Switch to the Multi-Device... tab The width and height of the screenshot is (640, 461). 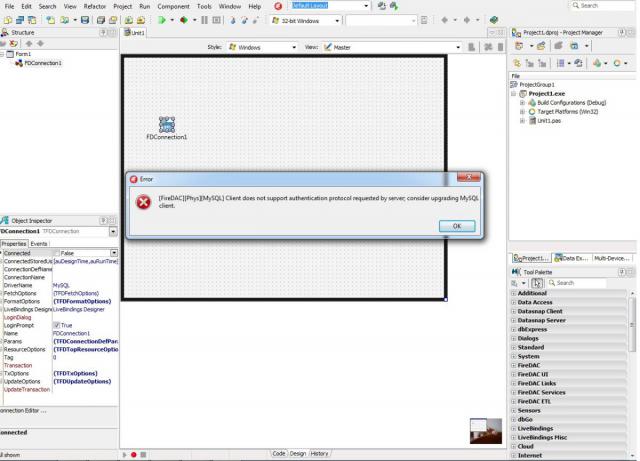[611, 258]
